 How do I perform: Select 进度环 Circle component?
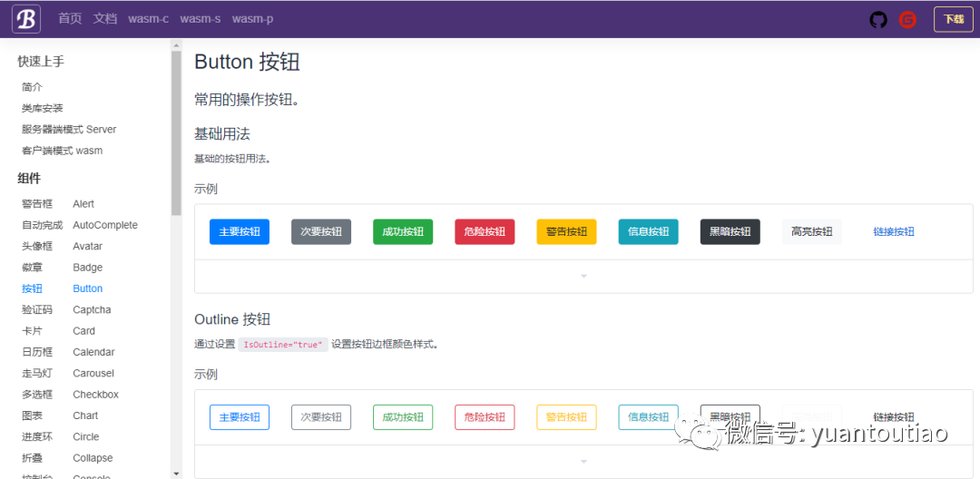[x=60, y=438]
